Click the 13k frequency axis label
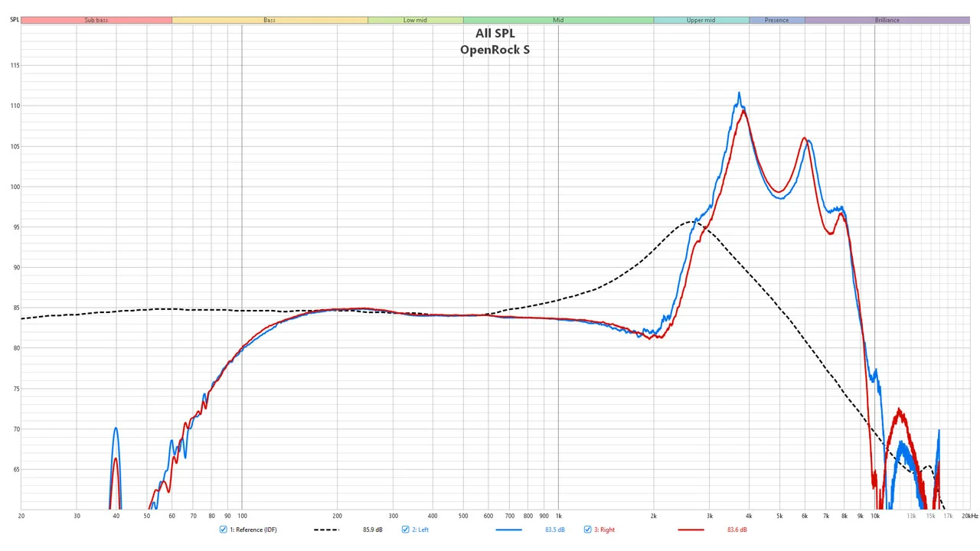 (911, 517)
